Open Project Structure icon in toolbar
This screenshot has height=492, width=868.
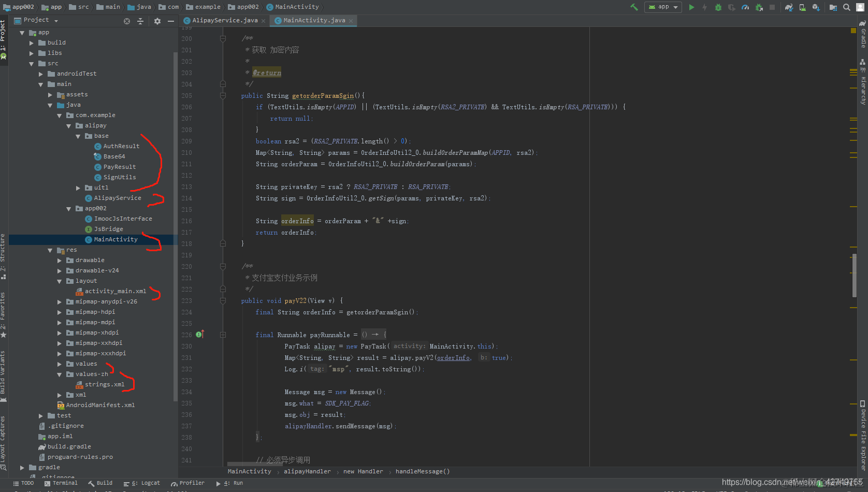tap(833, 7)
